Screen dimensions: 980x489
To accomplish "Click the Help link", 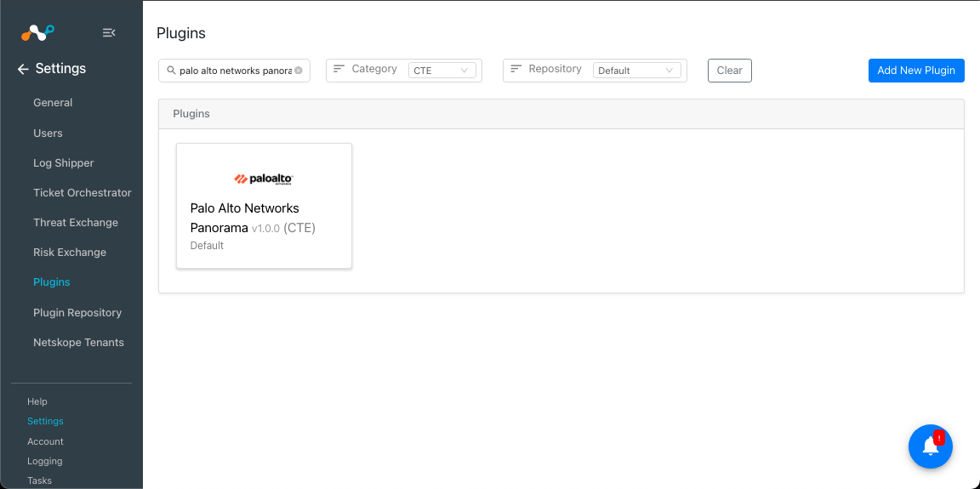I will pos(37,401).
